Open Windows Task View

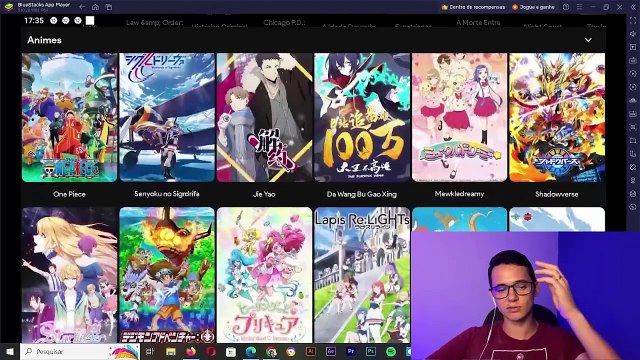click(x=149, y=351)
